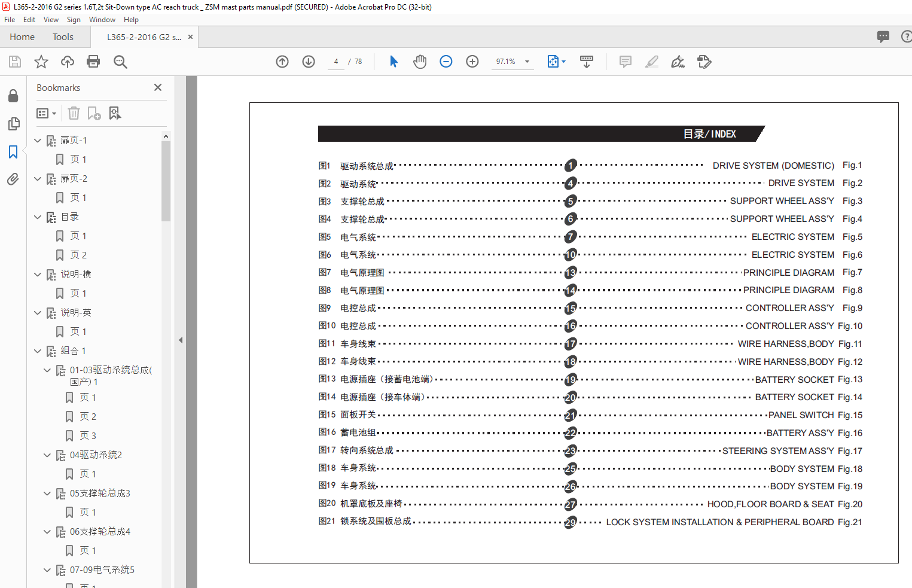Viewport: 912px width, 588px height.
Task: Open the sign document tool
Action: [678, 62]
